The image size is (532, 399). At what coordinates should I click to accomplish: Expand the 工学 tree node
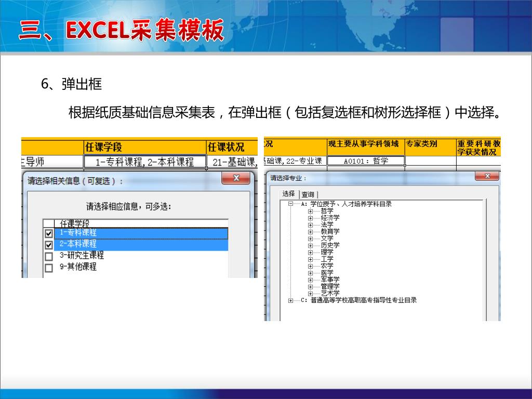(310, 259)
